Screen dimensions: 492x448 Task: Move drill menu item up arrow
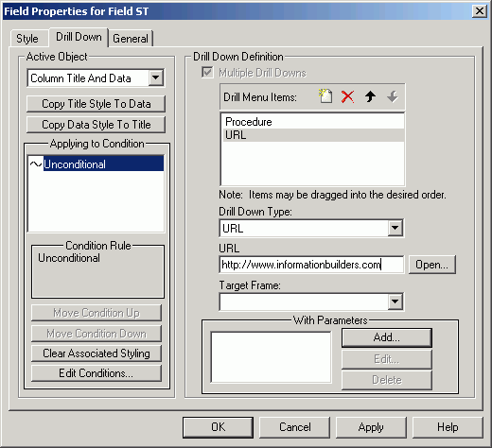click(x=370, y=96)
